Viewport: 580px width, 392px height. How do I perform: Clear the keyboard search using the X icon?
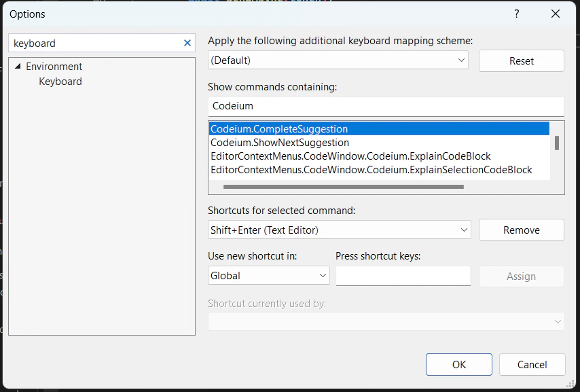(x=187, y=43)
